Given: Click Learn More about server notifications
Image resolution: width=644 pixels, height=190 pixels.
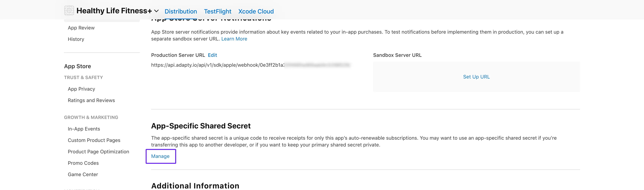Looking at the screenshot, I should click(x=234, y=39).
